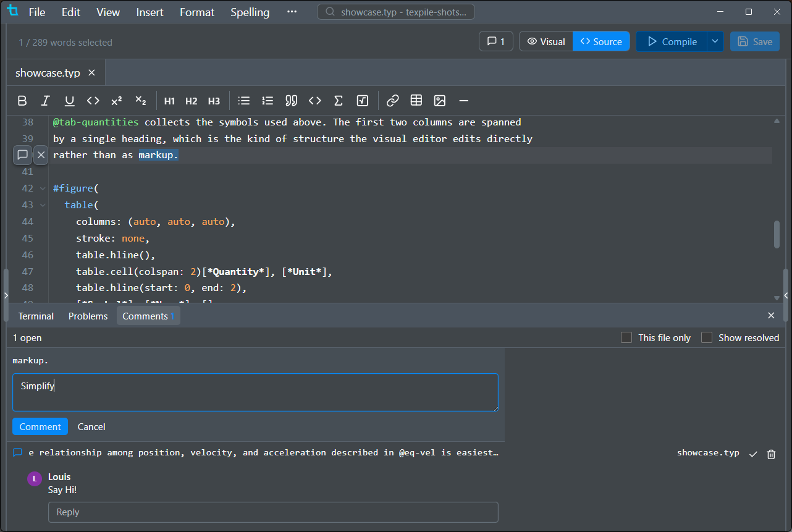Click the '1 open' comments count text
This screenshot has width=792, height=532.
click(27, 338)
